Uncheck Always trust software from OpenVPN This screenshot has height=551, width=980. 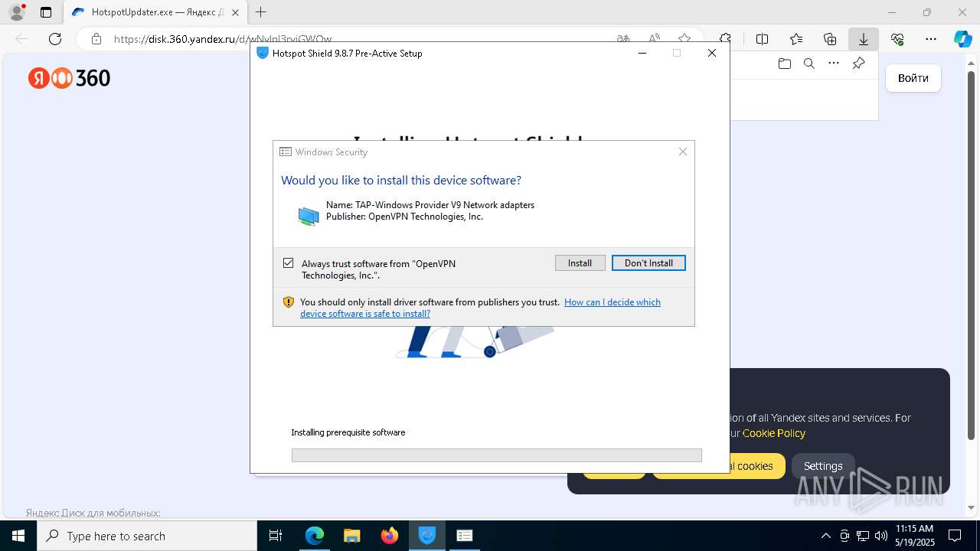click(x=288, y=263)
